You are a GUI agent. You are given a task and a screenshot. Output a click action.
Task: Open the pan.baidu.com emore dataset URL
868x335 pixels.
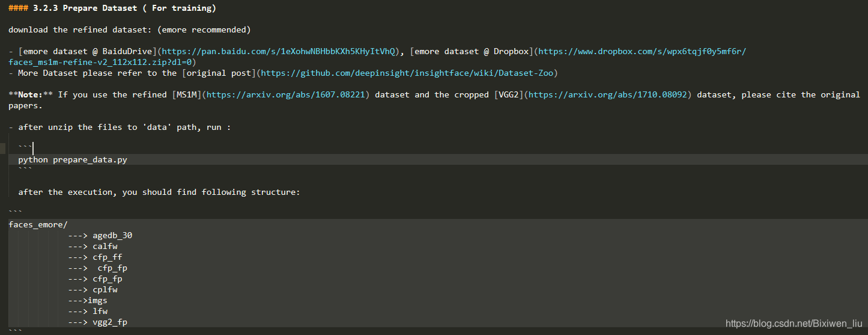click(279, 51)
